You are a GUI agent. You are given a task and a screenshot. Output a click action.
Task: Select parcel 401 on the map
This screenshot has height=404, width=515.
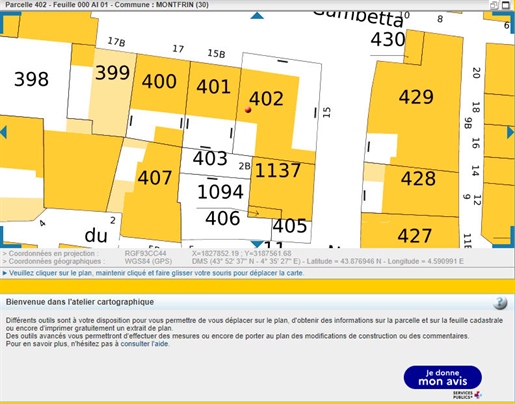213,87
